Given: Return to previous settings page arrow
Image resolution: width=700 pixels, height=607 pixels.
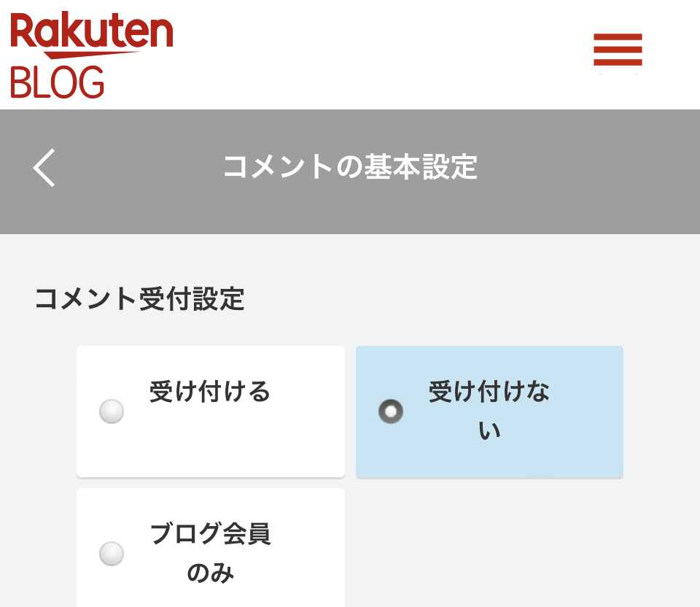Looking at the screenshot, I should 44,168.
